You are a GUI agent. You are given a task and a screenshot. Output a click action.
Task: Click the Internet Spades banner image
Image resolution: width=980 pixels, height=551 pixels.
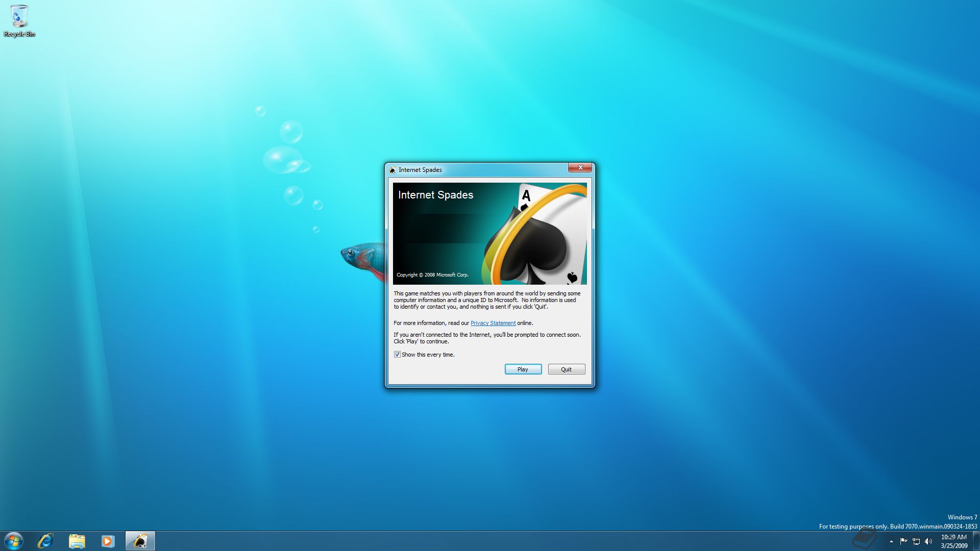point(490,234)
